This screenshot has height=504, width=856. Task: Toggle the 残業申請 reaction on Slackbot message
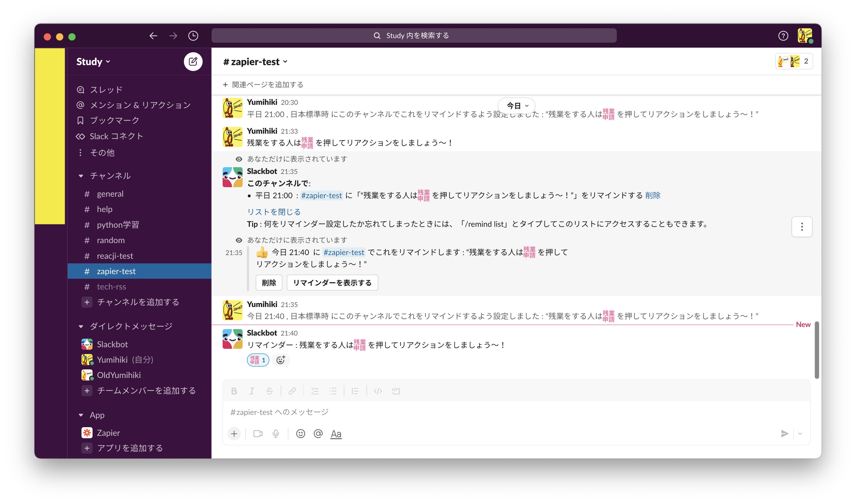coord(258,360)
